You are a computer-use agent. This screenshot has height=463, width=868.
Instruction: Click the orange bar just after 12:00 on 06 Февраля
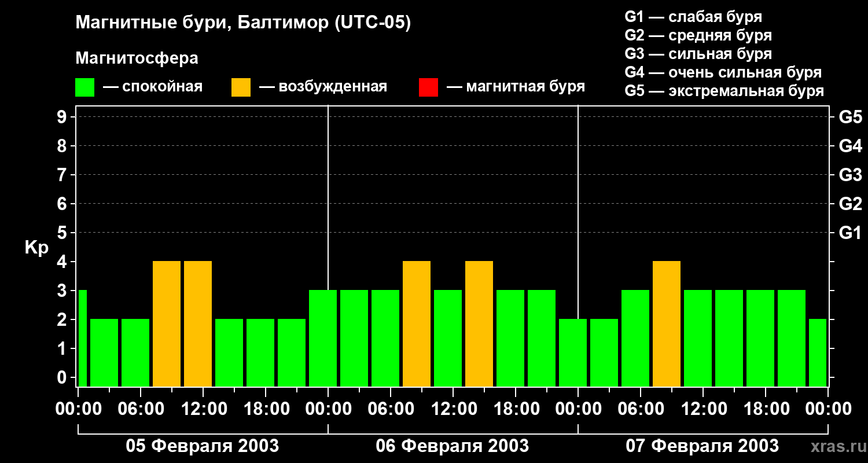pos(479,324)
